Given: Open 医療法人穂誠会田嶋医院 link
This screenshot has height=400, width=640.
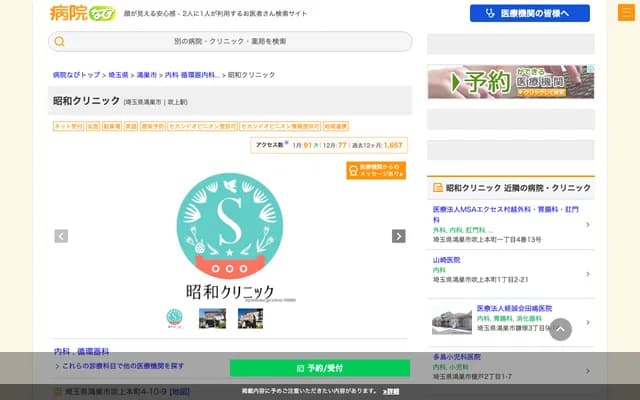Looking at the screenshot, I should (514, 309).
